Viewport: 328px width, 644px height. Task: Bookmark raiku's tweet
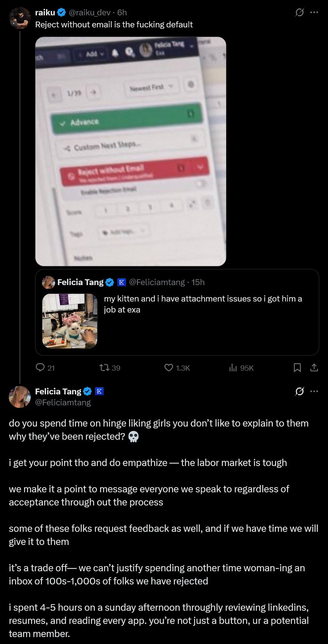[297, 367]
